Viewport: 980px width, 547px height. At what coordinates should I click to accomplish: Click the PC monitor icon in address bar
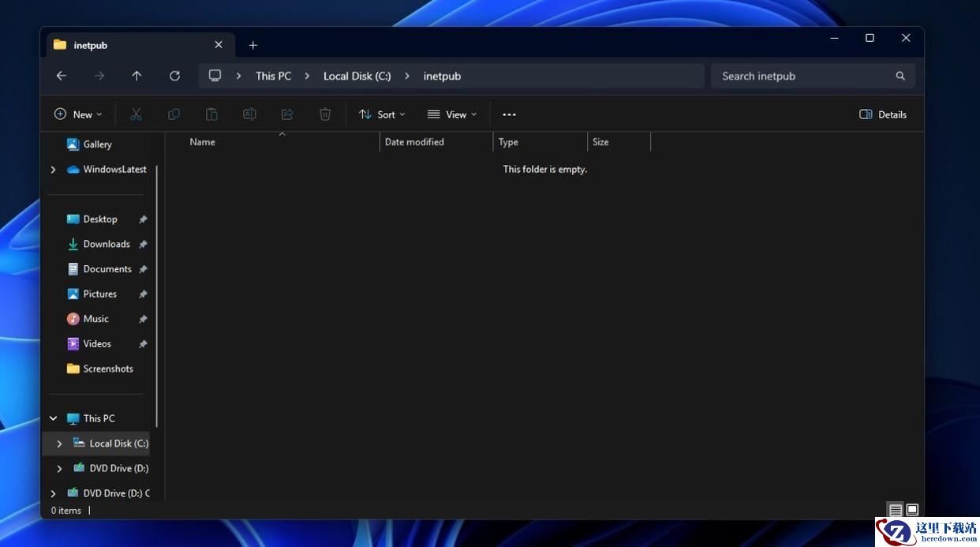coord(215,76)
